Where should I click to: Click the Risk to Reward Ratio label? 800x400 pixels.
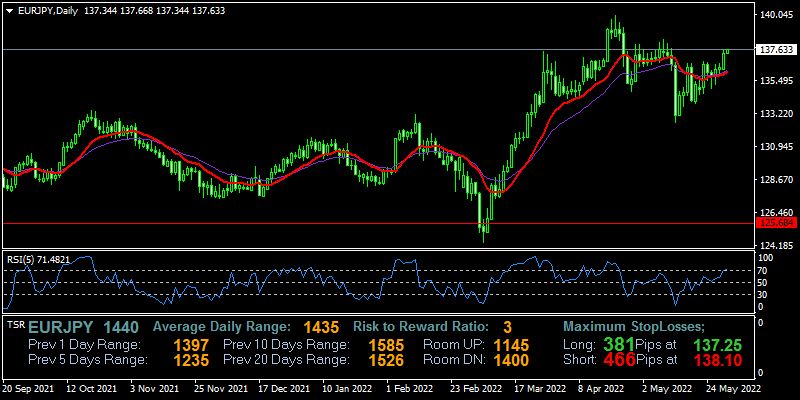pos(421,327)
